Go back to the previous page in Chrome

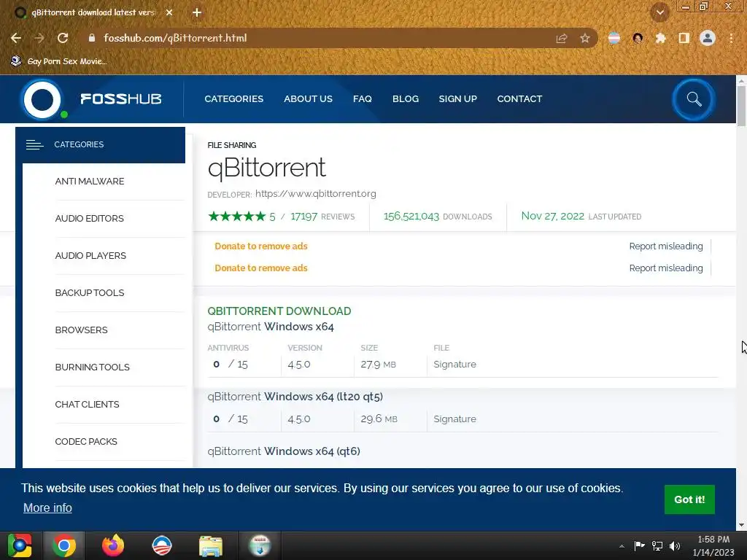16,38
